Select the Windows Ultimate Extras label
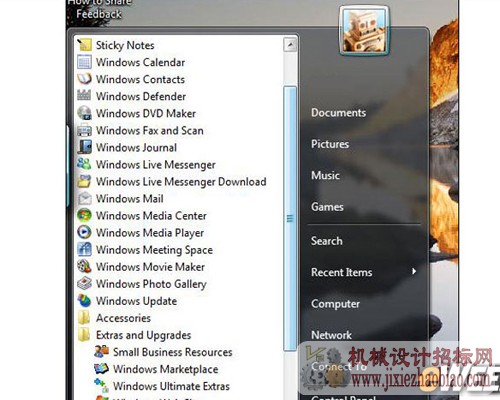 click(171, 386)
